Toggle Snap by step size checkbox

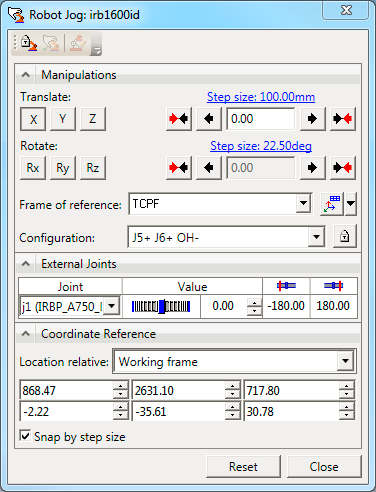pyautogui.click(x=25, y=436)
